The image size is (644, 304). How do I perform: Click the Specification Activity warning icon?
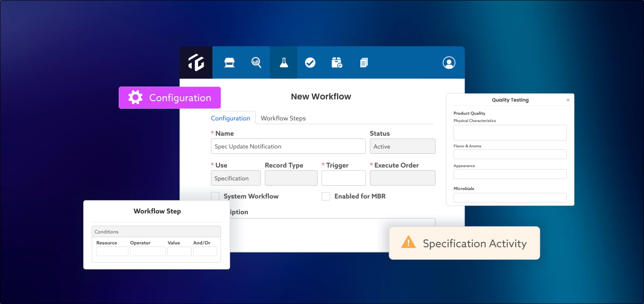(x=409, y=242)
